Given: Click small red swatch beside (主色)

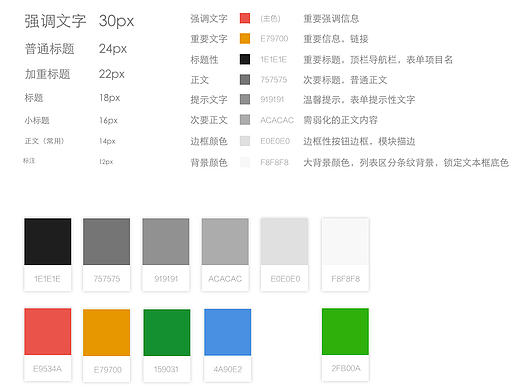Looking at the screenshot, I should coord(245,18).
